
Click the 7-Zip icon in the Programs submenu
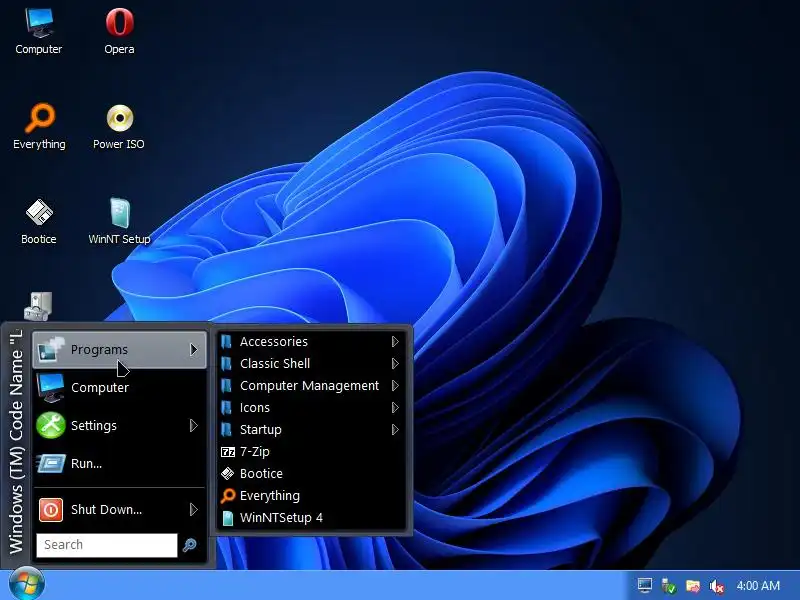[228, 452]
